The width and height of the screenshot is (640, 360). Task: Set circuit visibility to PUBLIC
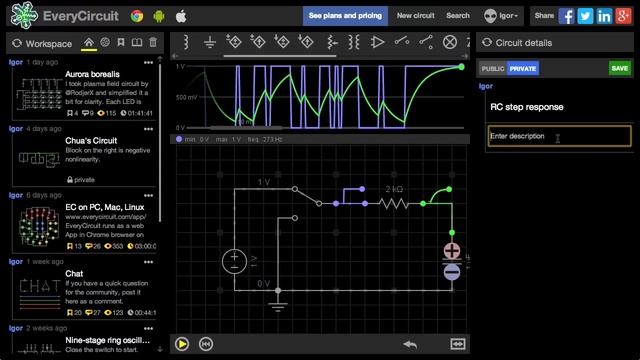493,69
